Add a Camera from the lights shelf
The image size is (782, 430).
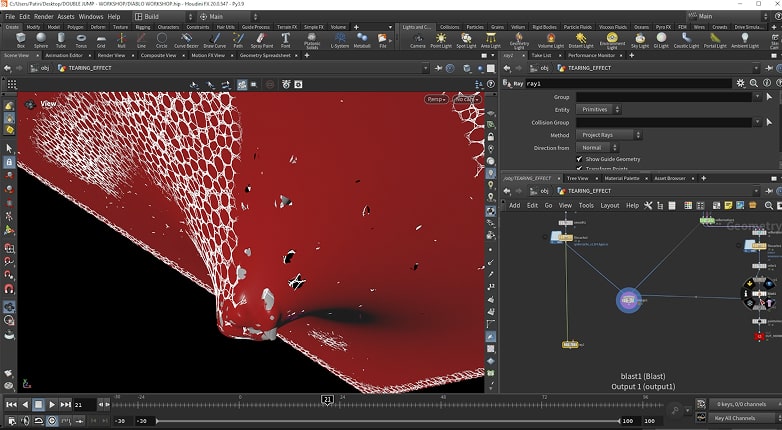pyautogui.click(x=417, y=40)
